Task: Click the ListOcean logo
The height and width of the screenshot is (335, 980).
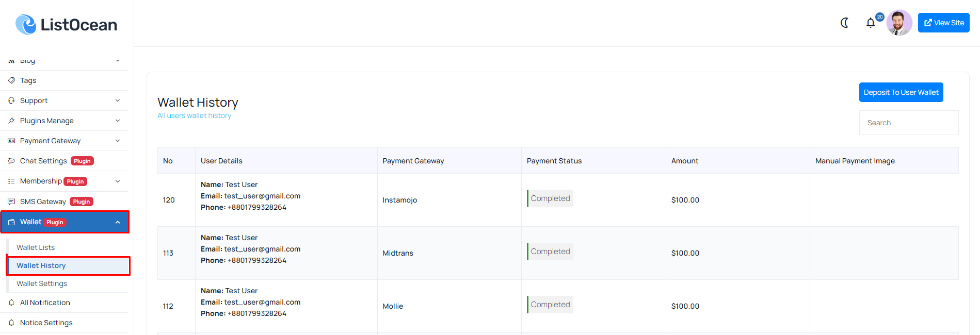Action: 67,24
